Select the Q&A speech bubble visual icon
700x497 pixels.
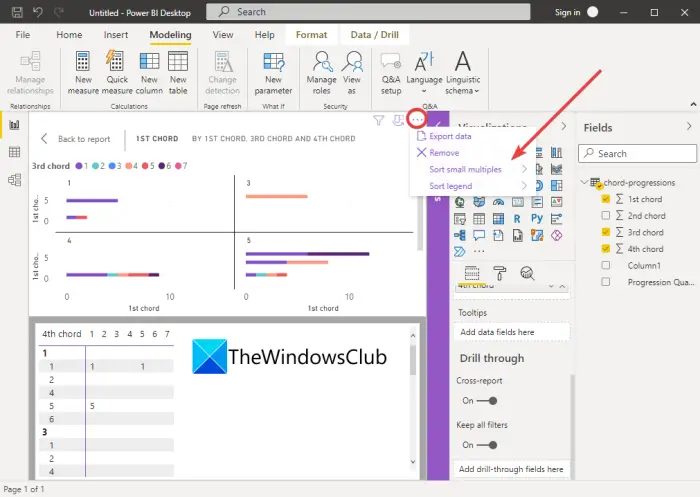click(x=479, y=235)
